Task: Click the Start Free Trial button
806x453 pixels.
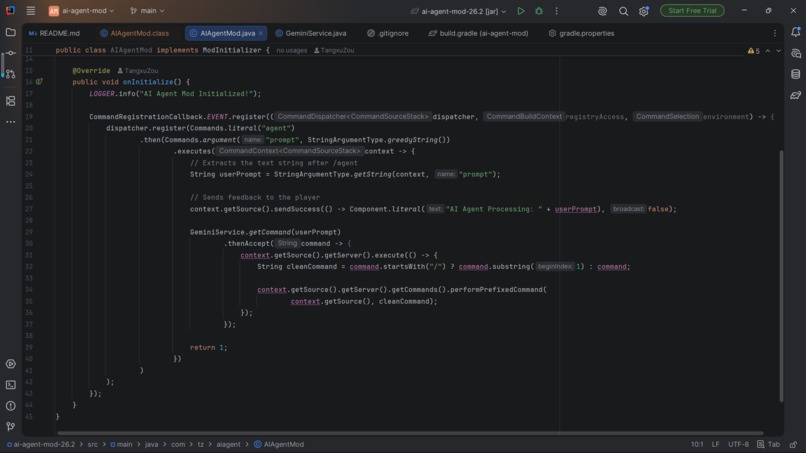Action: (x=692, y=11)
